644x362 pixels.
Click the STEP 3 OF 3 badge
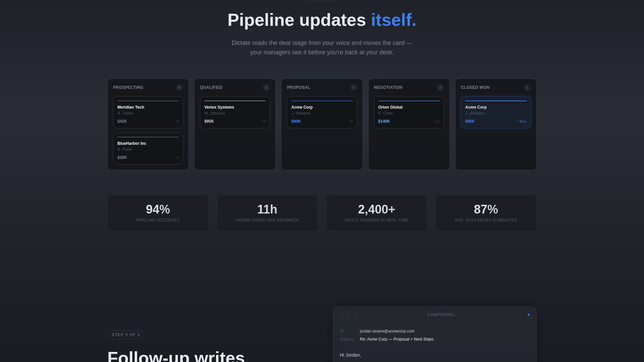[126, 335]
